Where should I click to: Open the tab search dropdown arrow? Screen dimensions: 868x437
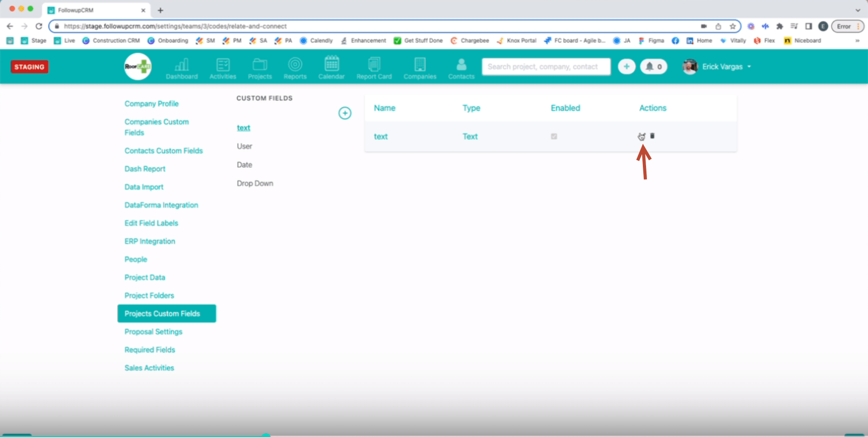pos(858,10)
